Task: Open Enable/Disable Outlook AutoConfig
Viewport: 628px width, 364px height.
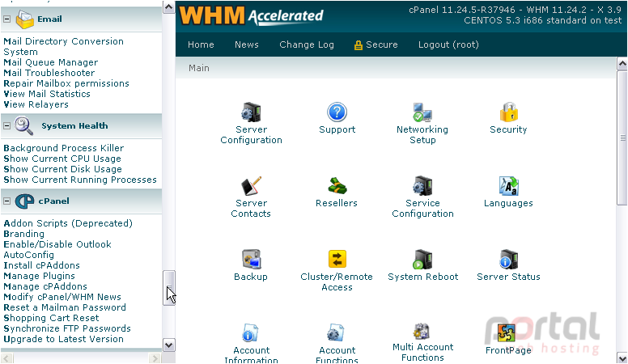Action: click(x=57, y=249)
